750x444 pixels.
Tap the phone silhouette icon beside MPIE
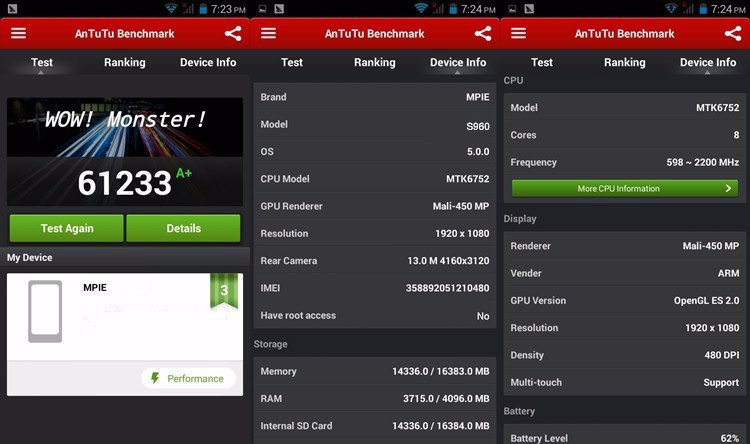tap(45, 311)
